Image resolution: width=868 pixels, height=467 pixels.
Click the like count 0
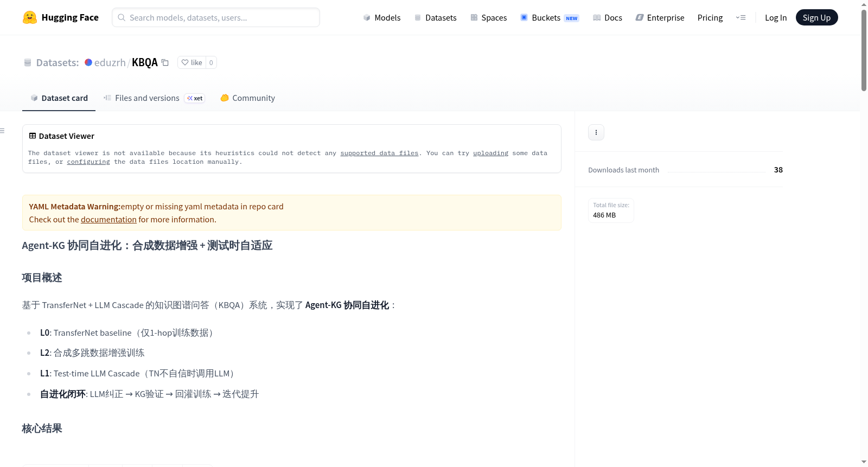pos(211,62)
